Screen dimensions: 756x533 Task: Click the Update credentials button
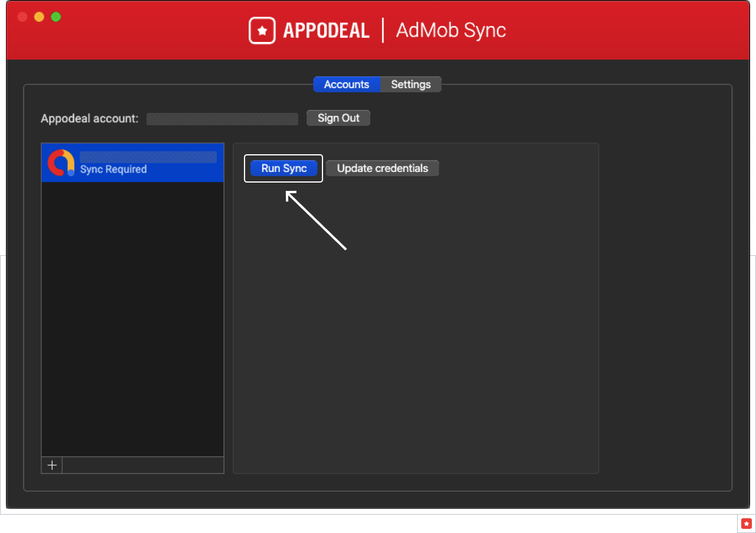382,168
